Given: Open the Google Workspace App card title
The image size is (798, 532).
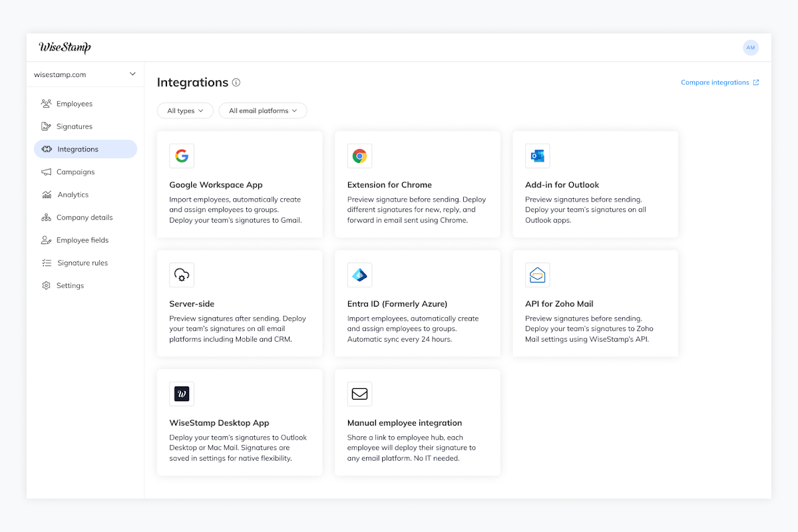Looking at the screenshot, I should coord(216,185).
